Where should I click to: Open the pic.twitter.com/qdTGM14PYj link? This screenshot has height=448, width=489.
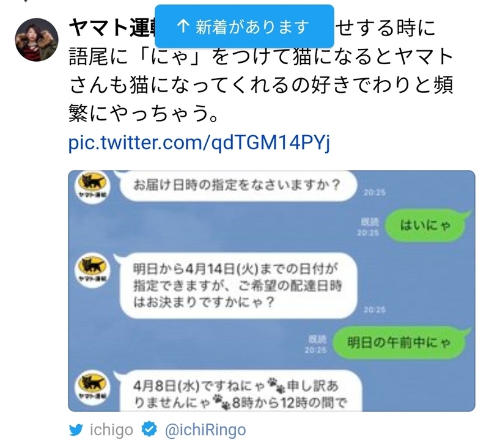[x=199, y=142]
